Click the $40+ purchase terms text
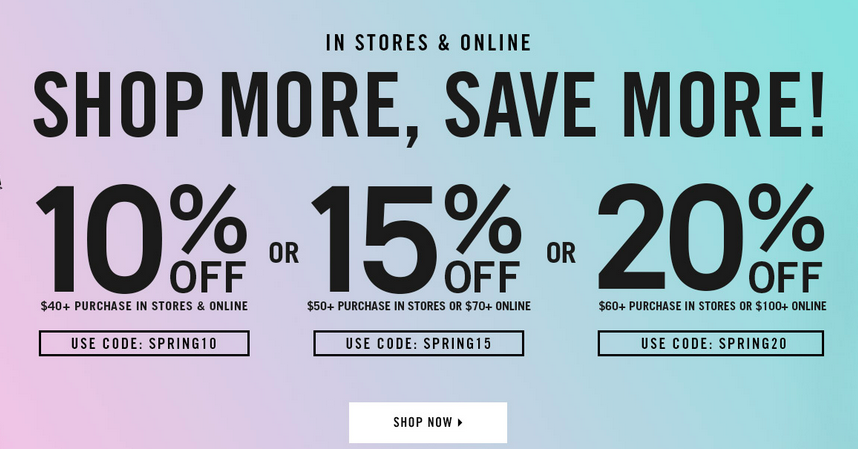Image resolution: width=858 pixels, height=449 pixels. [x=144, y=306]
